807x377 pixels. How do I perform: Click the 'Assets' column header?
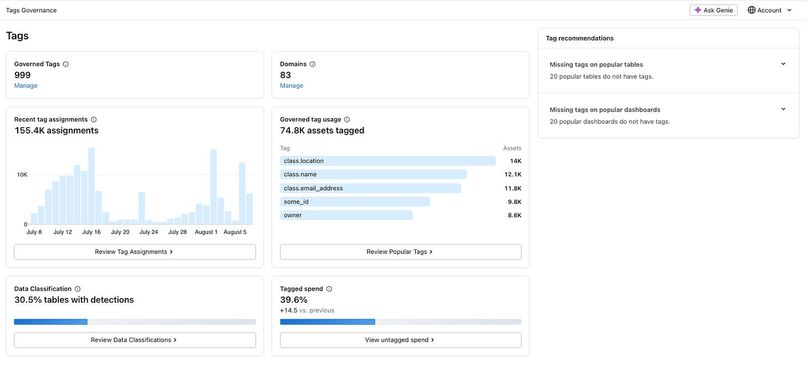coord(512,148)
